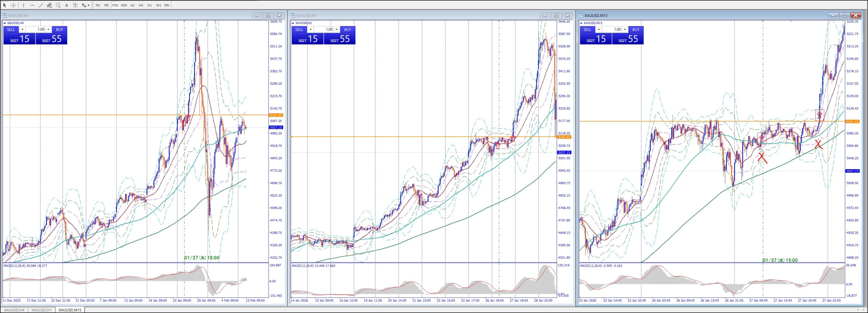Click SELL on the M15 chart panel

[x=587, y=30]
